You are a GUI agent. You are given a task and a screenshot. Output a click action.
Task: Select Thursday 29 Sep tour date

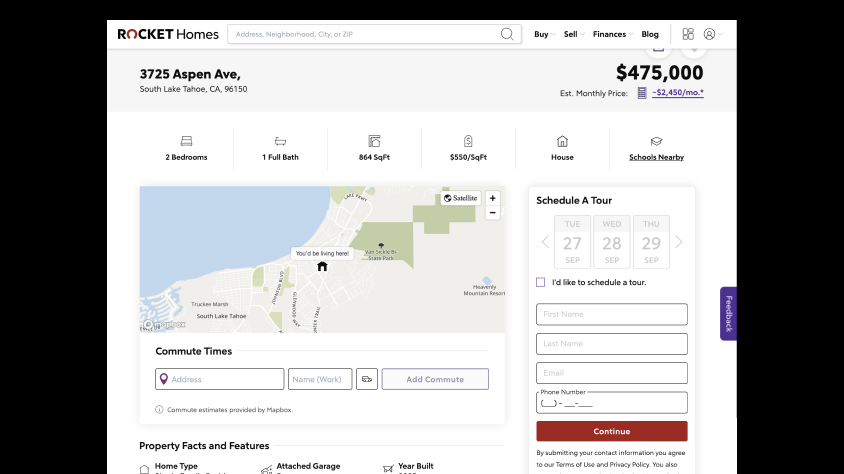pos(651,242)
